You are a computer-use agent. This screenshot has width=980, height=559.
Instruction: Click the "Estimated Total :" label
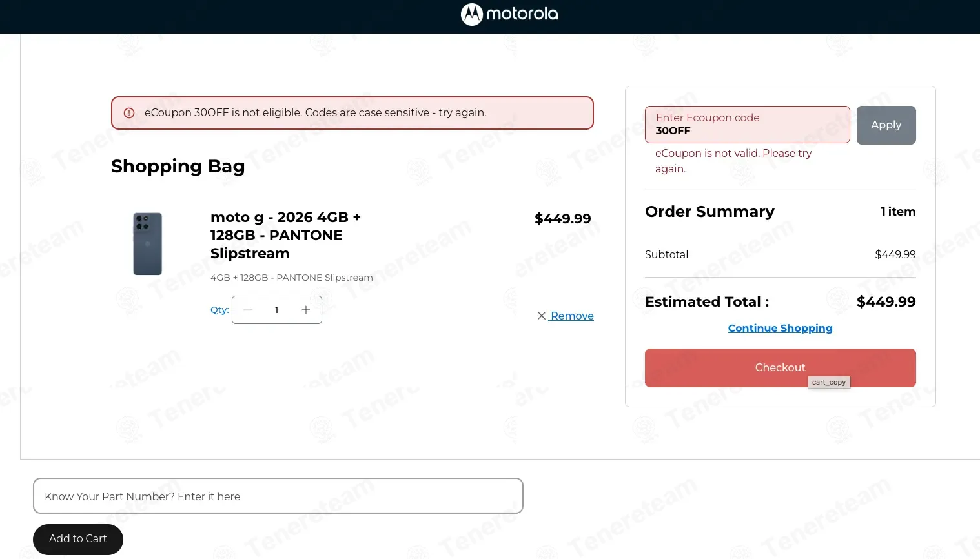707,301
